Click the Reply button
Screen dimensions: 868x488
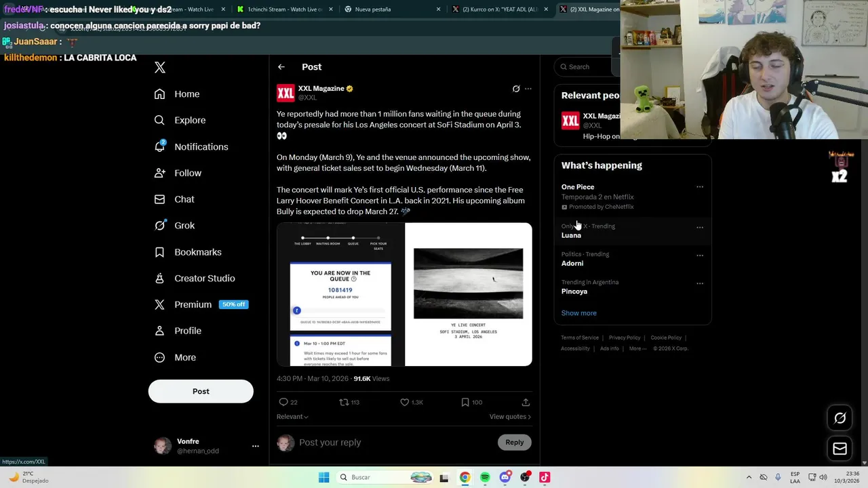coord(515,443)
